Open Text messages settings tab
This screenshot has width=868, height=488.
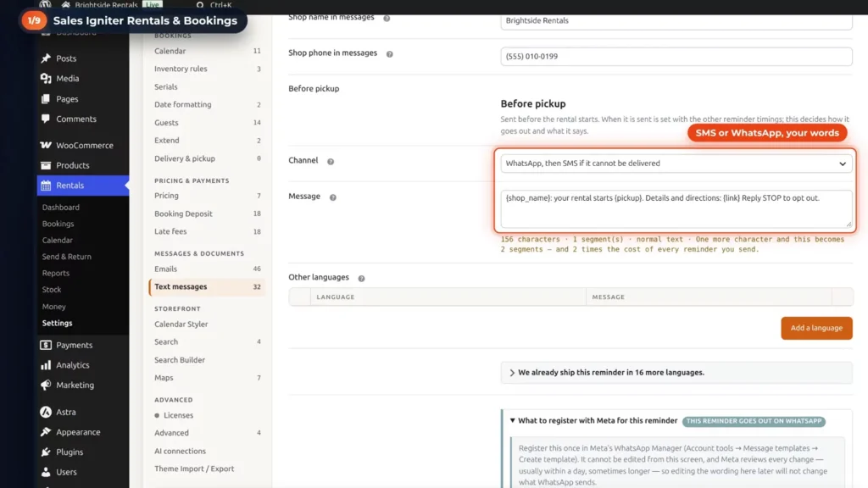click(207, 286)
